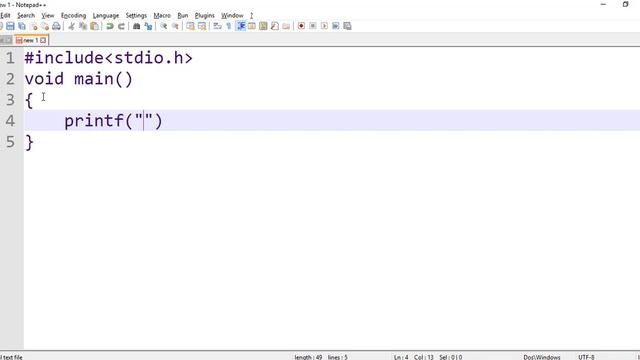Open the Function List icon
Image resolution: width=640 pixels, height=360 pixels.
[x=275, y=26]
